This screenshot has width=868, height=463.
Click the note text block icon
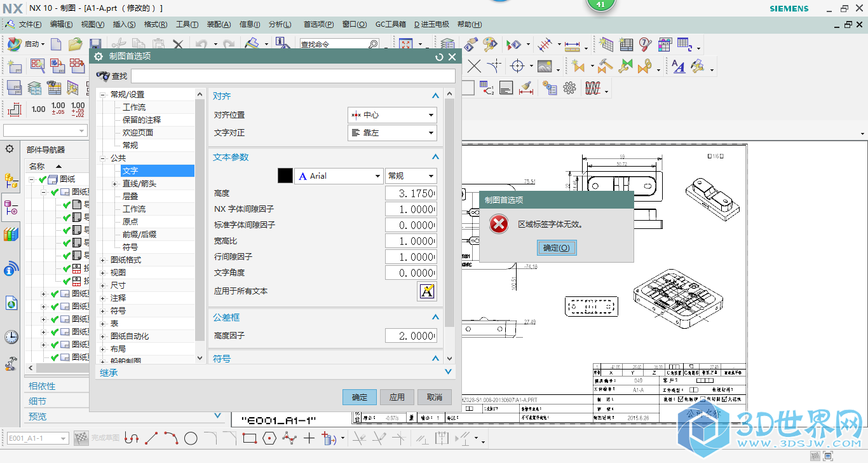click(x=506, y=88)
